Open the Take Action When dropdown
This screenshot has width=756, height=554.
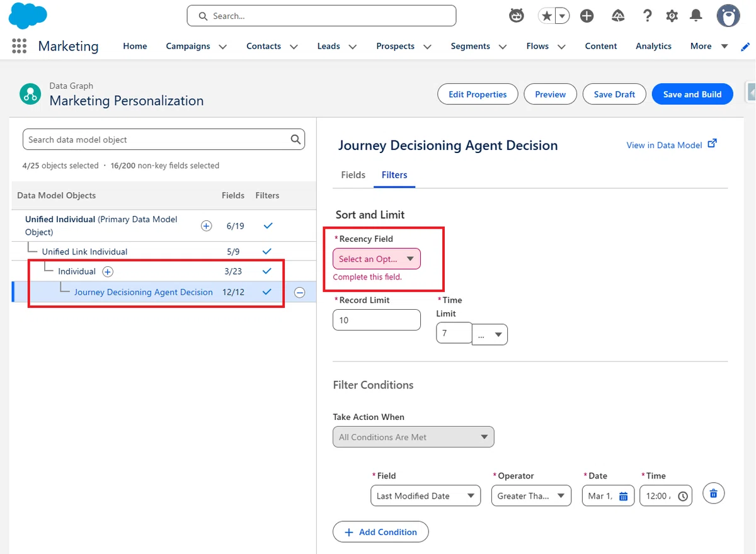pos(413,437)
